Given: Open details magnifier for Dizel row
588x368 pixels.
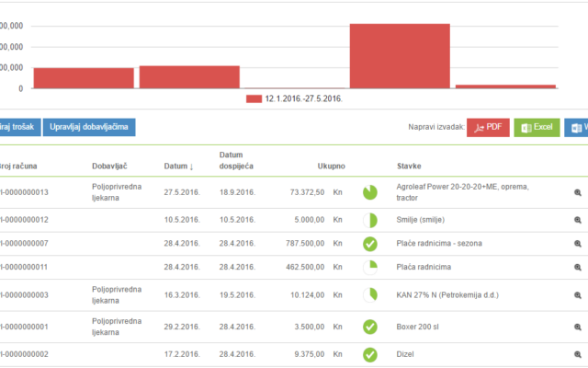Looking at the screenshot, I should pos(578,354).
